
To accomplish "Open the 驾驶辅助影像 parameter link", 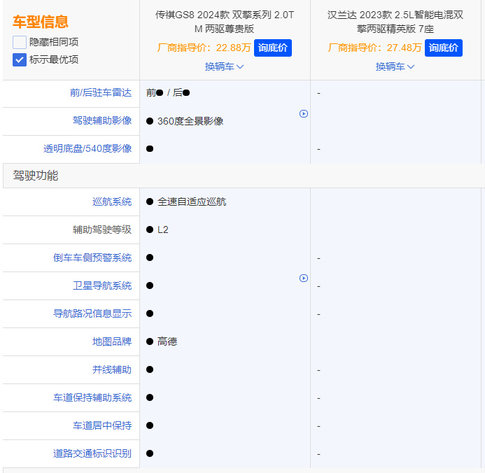I will [102, 121].
